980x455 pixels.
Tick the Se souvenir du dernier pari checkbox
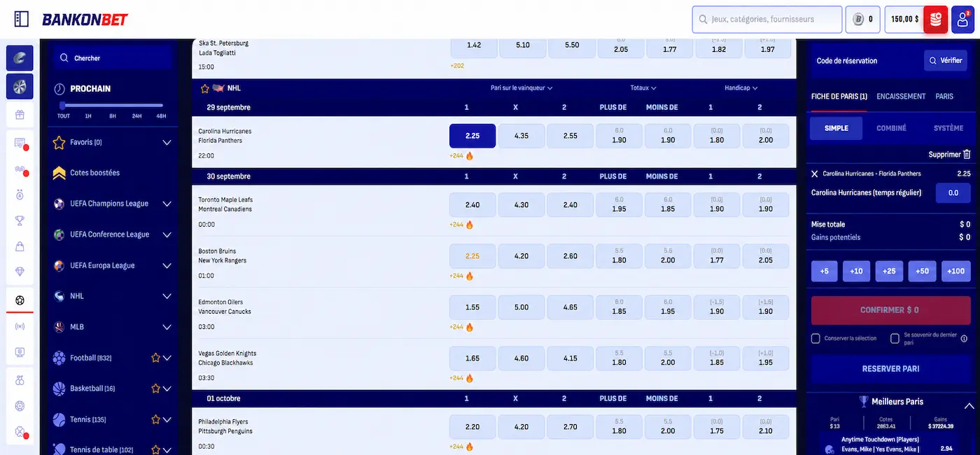[x=895, y=339]
